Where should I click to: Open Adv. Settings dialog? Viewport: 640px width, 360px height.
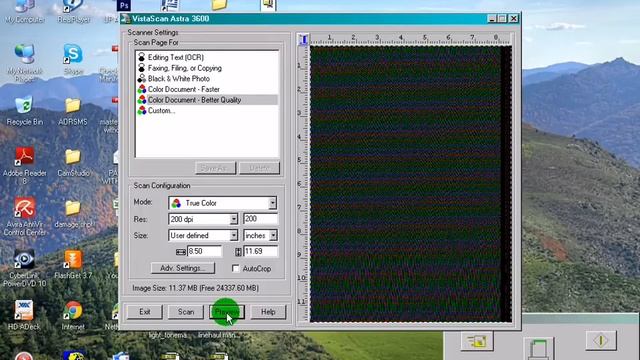point(182,268)
